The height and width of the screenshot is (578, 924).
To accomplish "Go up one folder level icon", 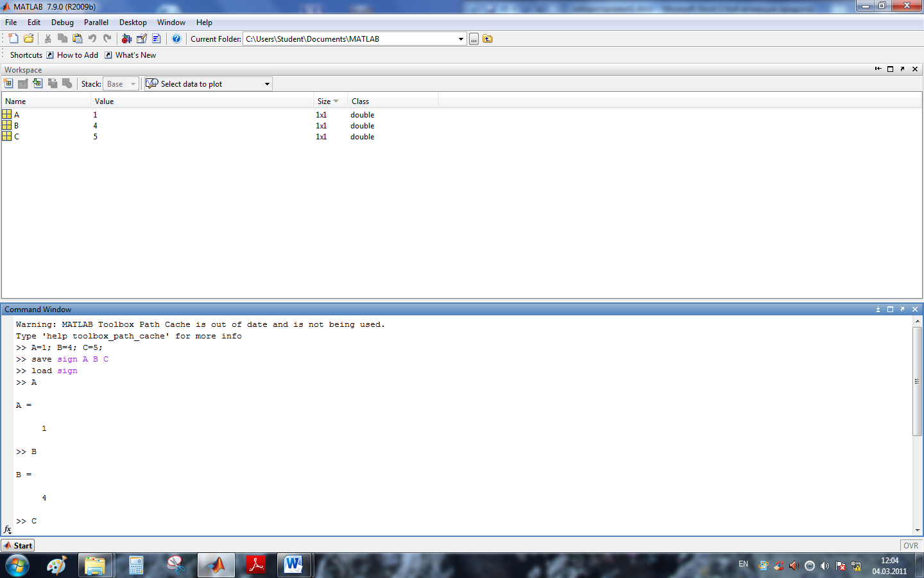I will click(x=488, y=39).
